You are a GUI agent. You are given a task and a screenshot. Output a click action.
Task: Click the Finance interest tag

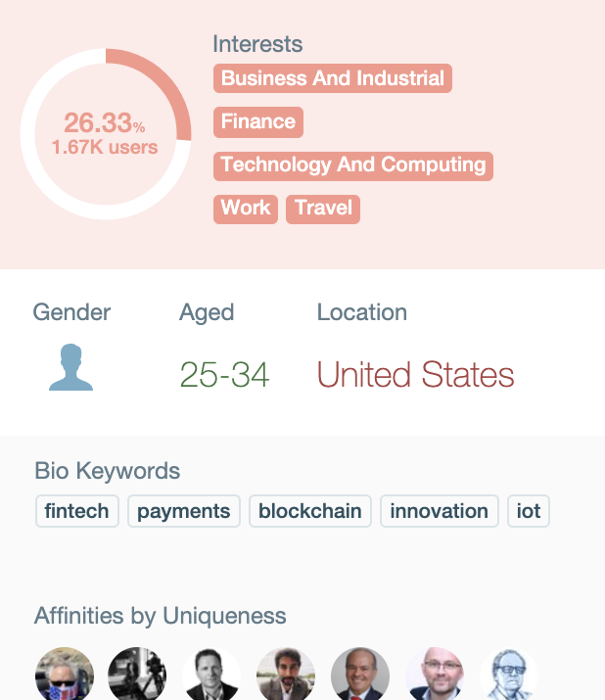click(x=258, y=121)
